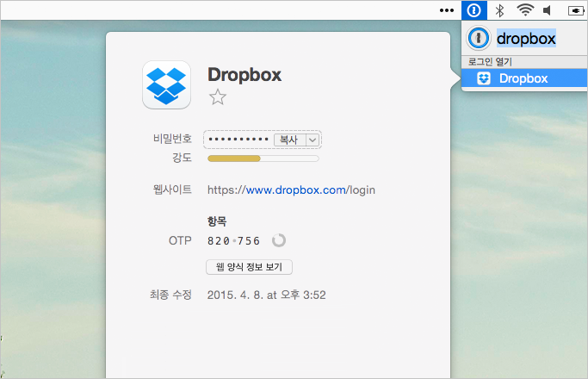Select the Dropbox login result row
588x379 pixels.
[524, 78]
